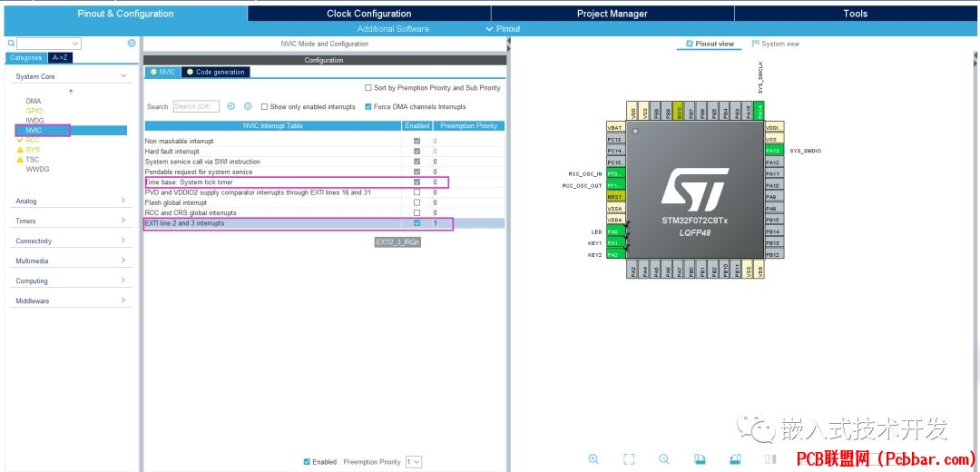Expand the Timers category
The width and height of the screenshot is (980, 472).
pos(123,221)
